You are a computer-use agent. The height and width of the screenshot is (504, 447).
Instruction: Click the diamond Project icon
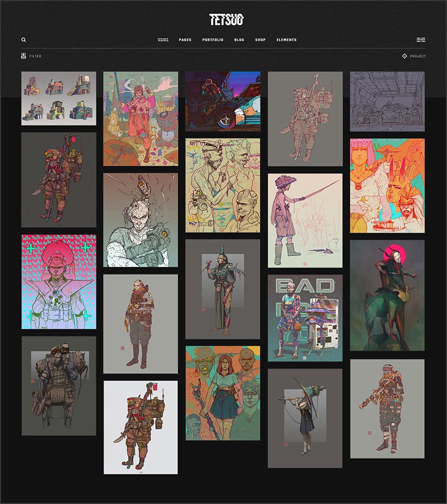404,56
